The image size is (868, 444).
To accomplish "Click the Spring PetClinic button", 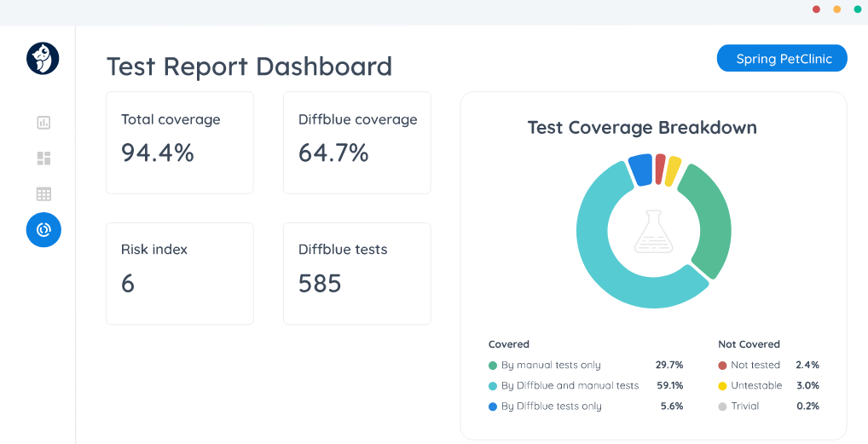I will coord(782,59).
